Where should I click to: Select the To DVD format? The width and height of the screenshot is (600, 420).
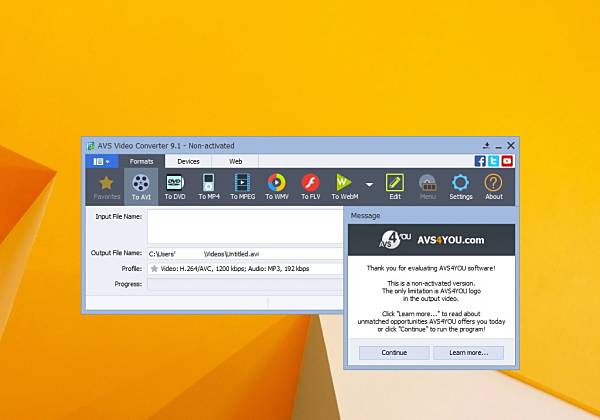[x=175, y=187]
